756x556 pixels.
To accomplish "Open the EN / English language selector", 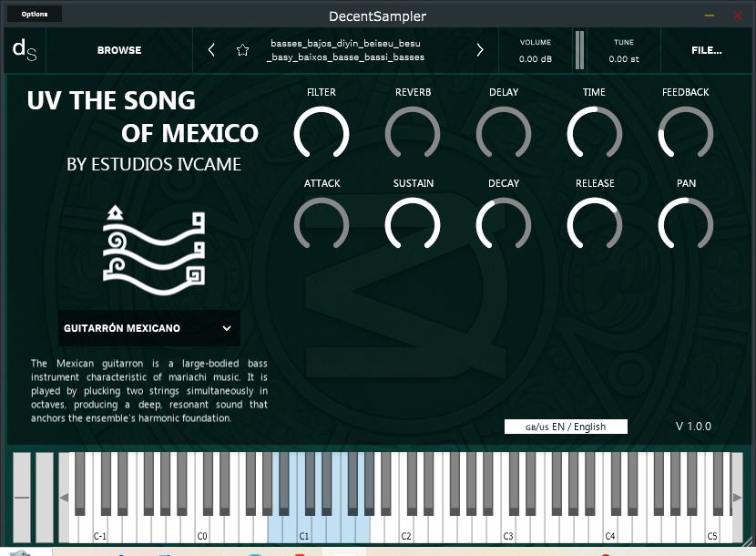I will 566,427.
